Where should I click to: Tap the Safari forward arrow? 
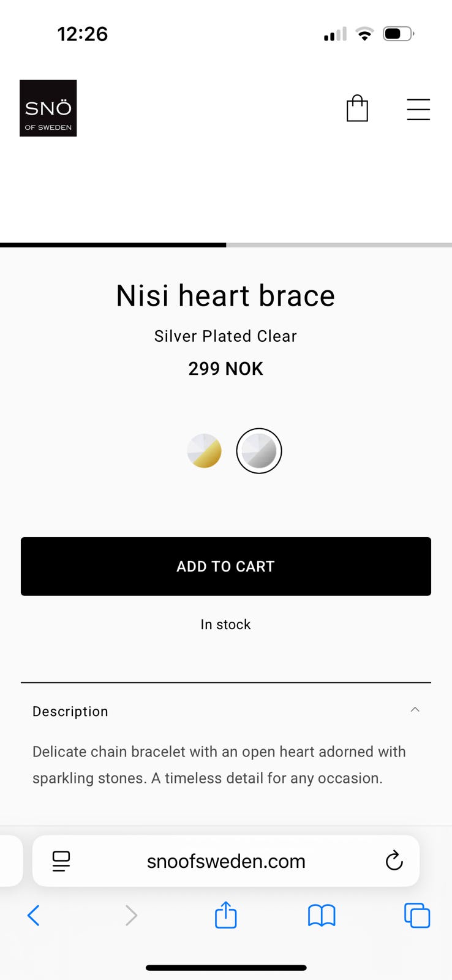coord(131,916)
